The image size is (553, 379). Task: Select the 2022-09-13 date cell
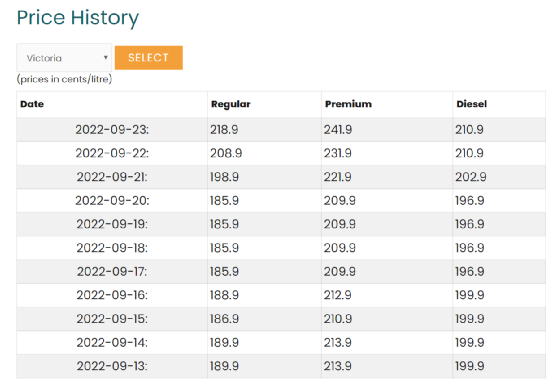pos(112,366)
